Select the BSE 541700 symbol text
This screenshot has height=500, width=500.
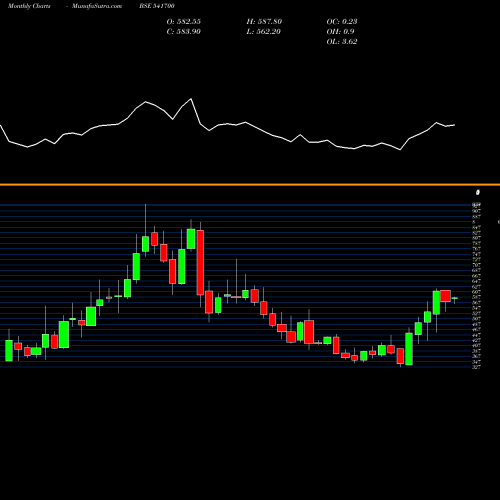click(x=157, y=6)
